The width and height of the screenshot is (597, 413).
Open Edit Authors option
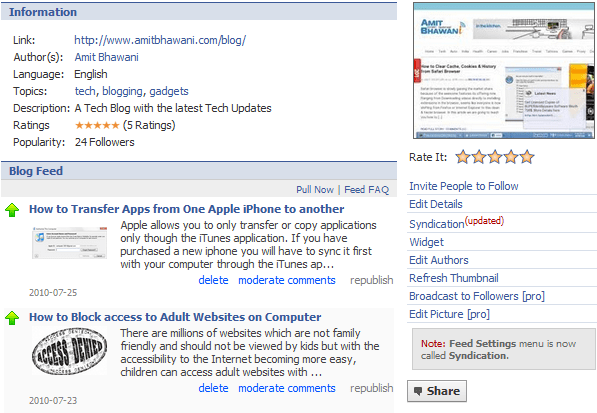click(x=439, y=260)
